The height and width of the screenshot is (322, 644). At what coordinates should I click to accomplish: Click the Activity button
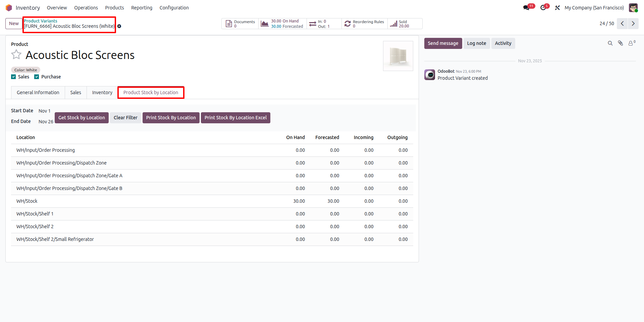(503, 43)
